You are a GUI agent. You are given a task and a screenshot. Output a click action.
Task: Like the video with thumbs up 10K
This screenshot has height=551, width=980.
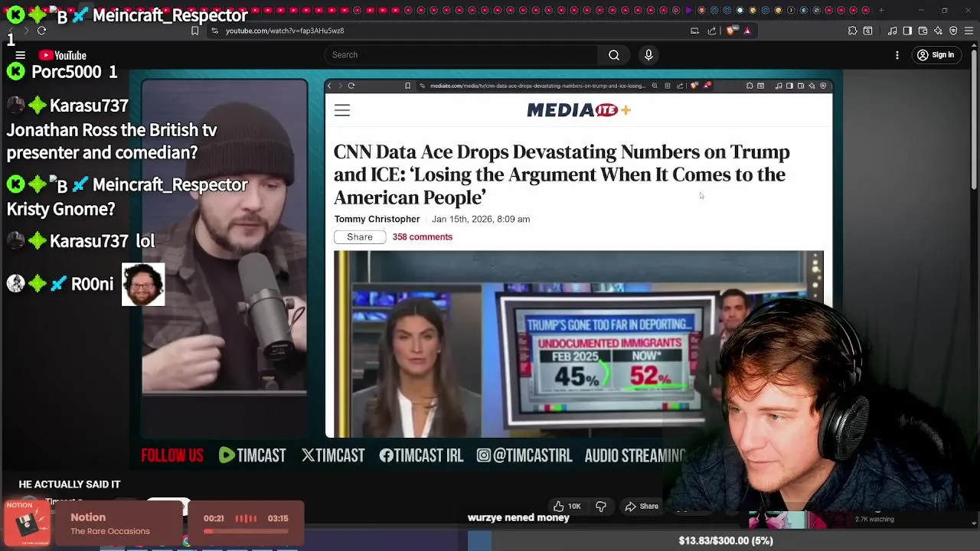(567, 506)
